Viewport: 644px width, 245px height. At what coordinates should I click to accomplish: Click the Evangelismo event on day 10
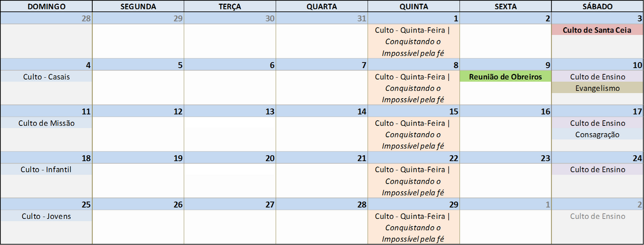tap(597, 88)
